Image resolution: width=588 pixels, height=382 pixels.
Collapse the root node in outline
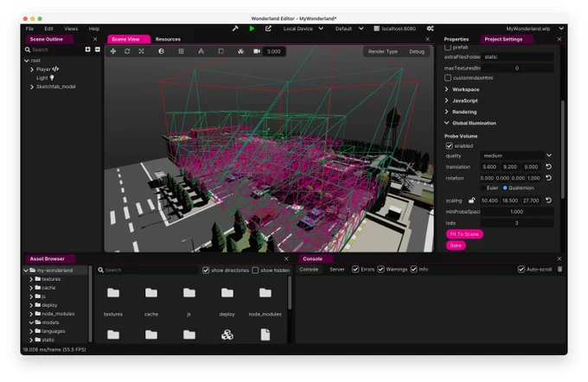27,60
